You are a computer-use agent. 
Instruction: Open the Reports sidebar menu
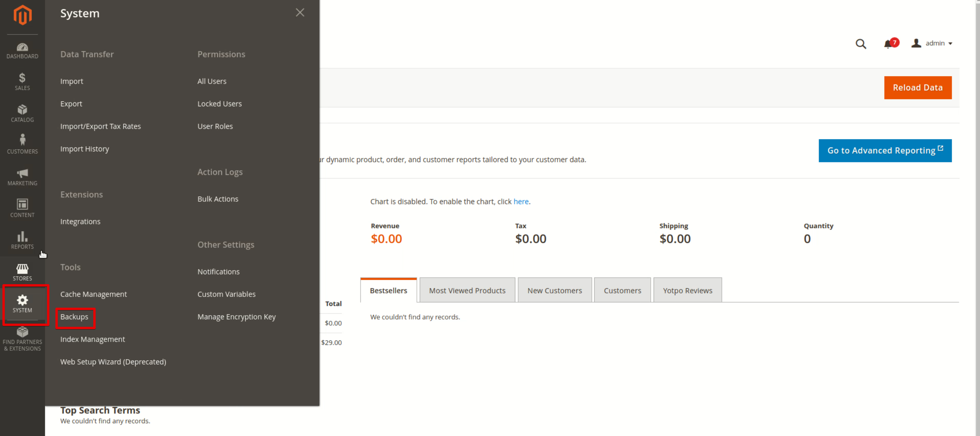(22, 240)
